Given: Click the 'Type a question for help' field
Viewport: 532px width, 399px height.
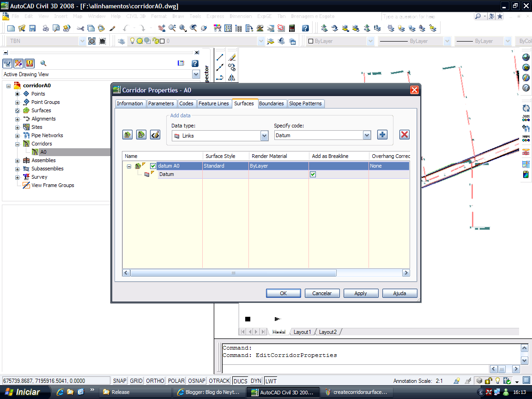Looking at the screenshot, I should click(427, 16).
